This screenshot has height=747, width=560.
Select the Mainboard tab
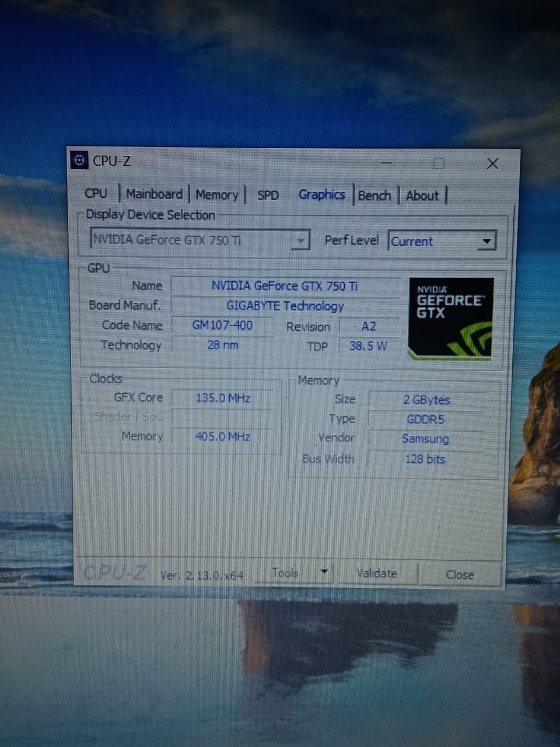(154, 194)
